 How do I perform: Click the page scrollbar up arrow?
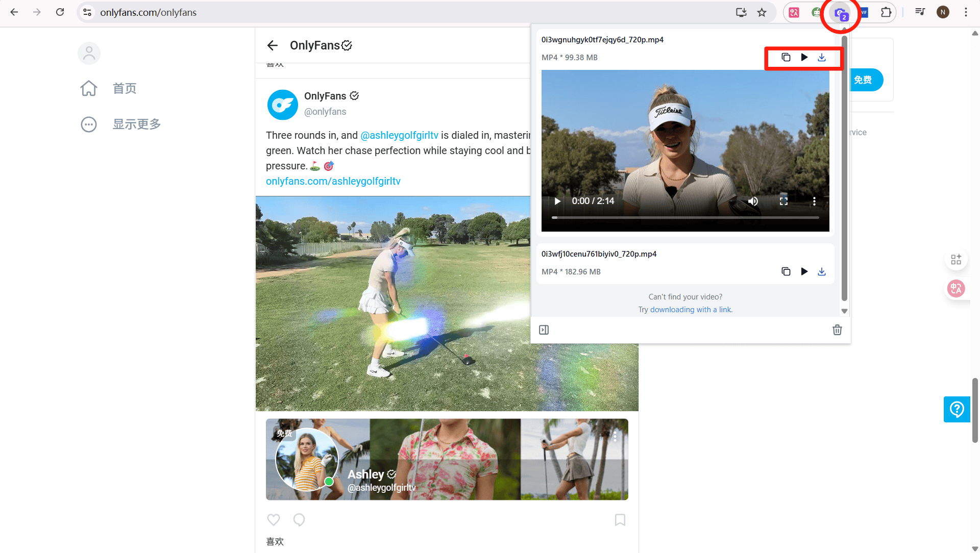975,33
